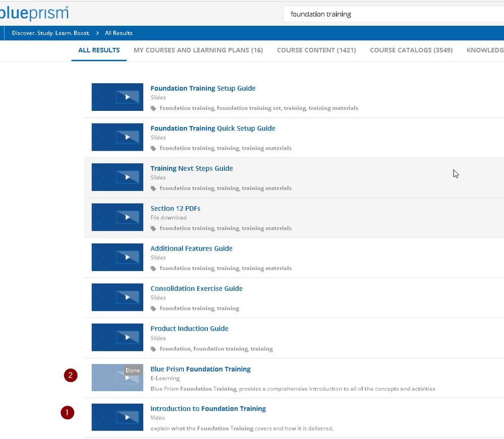Image resolution: width=504 pixels, height=439 pixels.
Task: Click 'Slides' label under Consolidation Exercise Guide
Action: (x=158, y=298)
